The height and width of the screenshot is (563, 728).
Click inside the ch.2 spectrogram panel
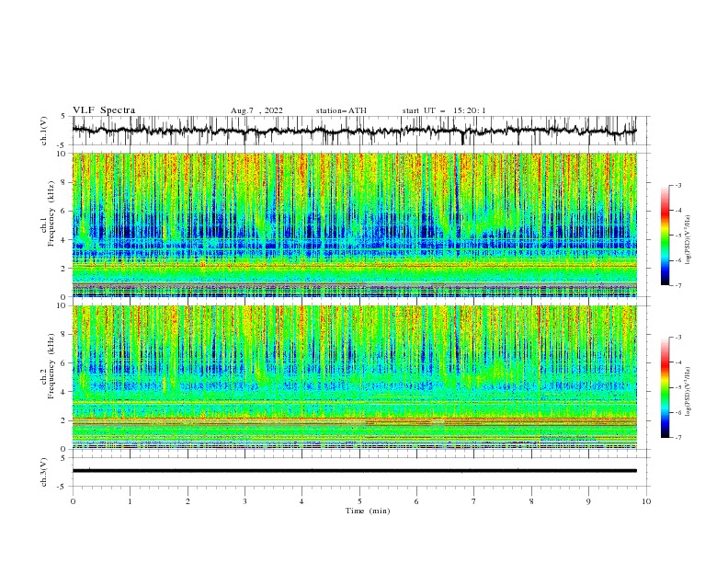(x=355, y=377)
